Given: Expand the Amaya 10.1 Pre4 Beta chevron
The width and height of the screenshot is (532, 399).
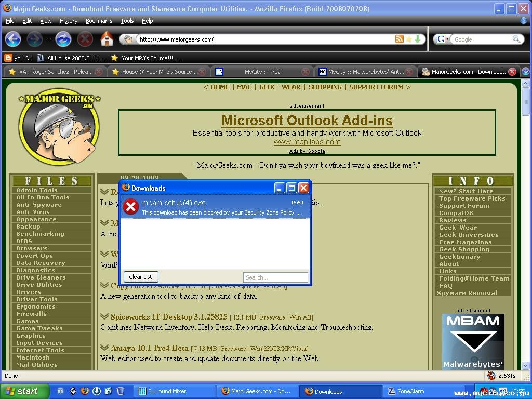Looking at the screenshot, I should click(x=104, y=348).
